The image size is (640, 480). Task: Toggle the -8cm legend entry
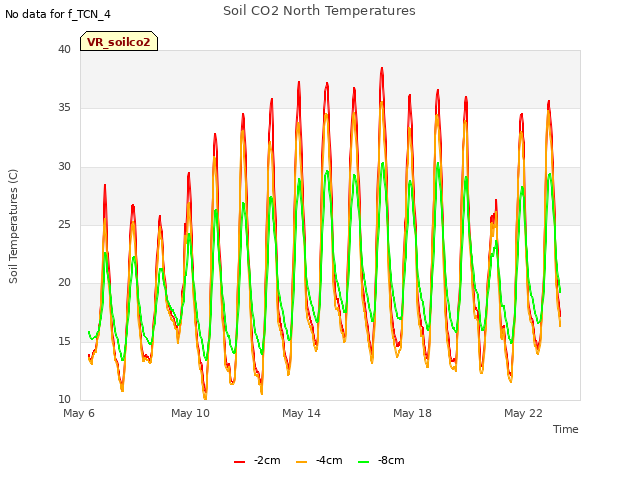[381, 460]
